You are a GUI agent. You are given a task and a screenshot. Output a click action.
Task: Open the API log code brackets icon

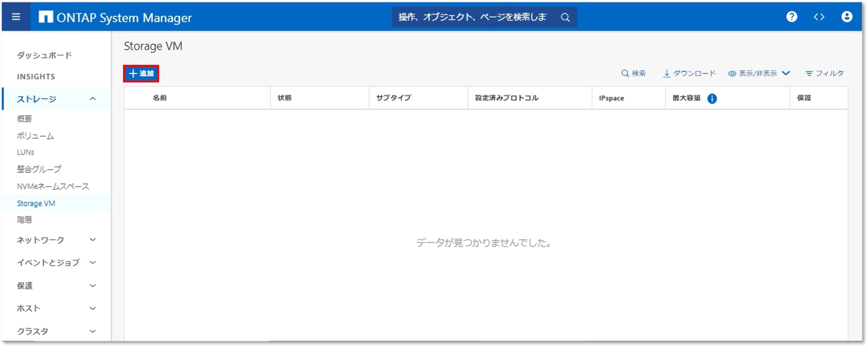pos(819,17)
